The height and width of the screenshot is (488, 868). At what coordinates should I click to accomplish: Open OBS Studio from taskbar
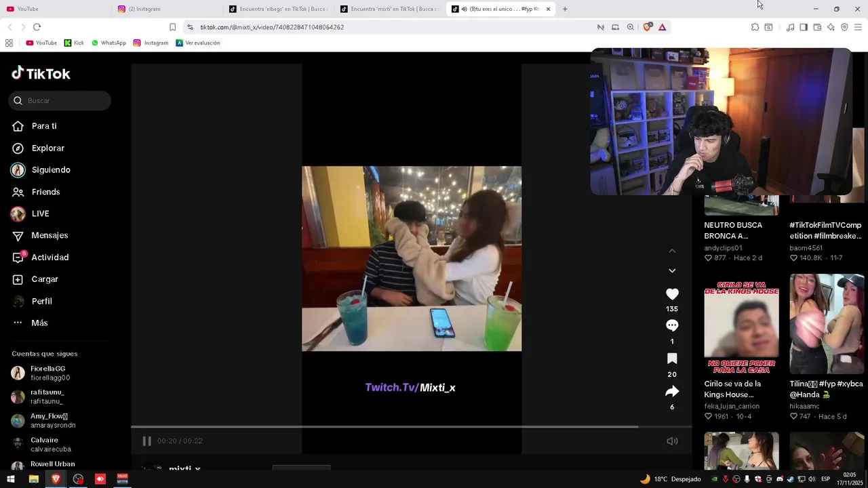pyautogui.click(x=78, y=479)
